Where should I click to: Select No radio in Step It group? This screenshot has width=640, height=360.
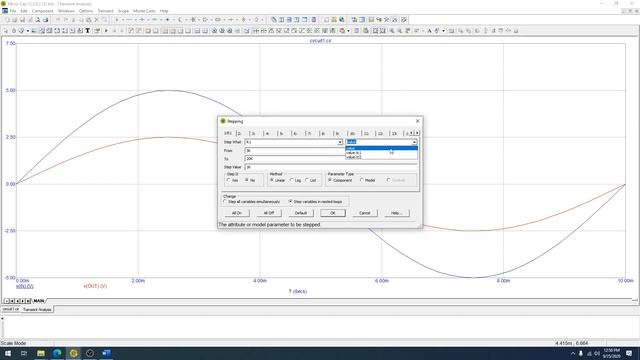[x=250, y=180]
